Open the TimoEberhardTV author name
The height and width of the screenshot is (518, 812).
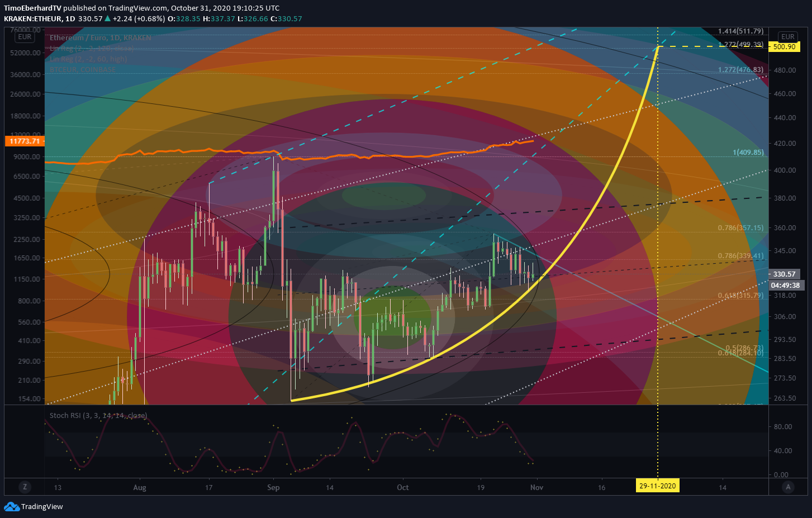32,8
